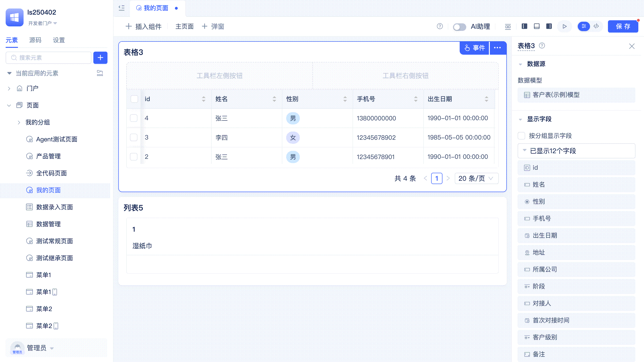Click the 管理员 avatar icon
Screen dimensions: 644x362
coord(17,348)
